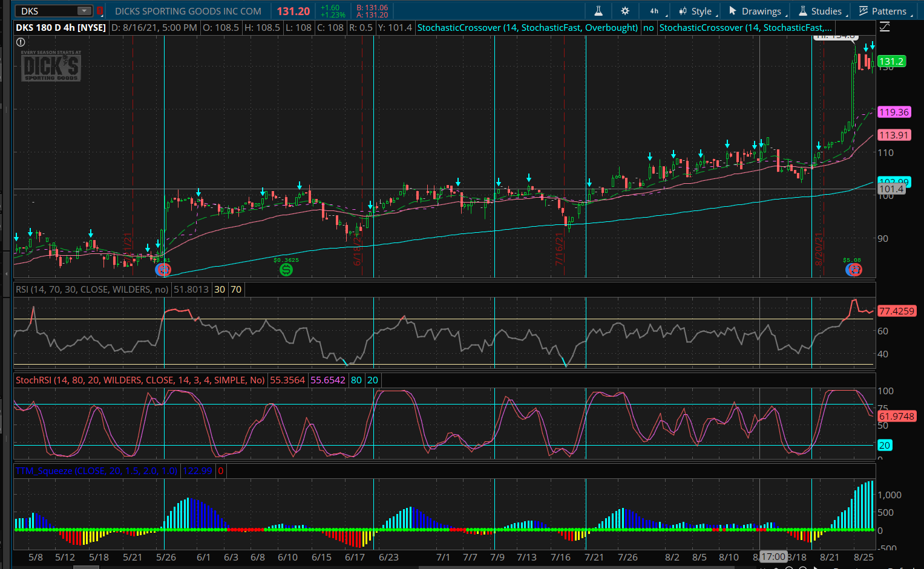Click the magenta 119.36 price bubble
Screen dimensions: 924x569
click(894, 112)
